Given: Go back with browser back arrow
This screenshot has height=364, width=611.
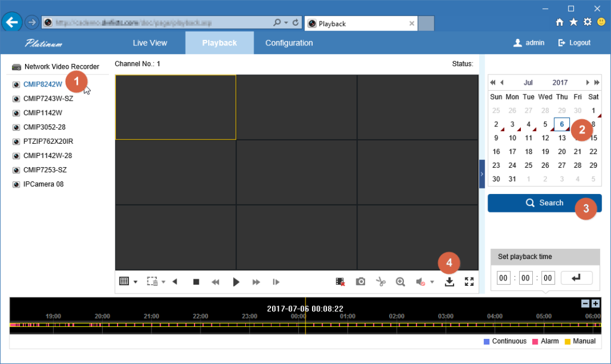Looking at the screenshot, I should [x=12, y=22].
